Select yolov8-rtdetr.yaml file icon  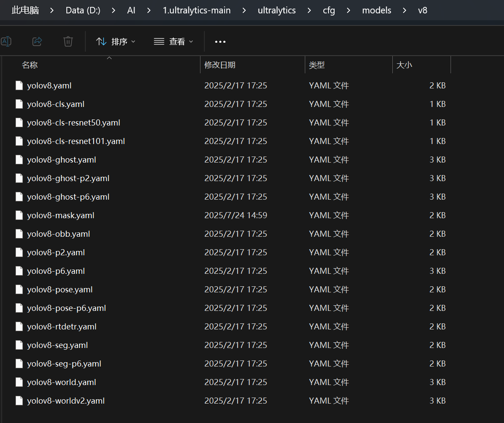(x=19, y=326)
